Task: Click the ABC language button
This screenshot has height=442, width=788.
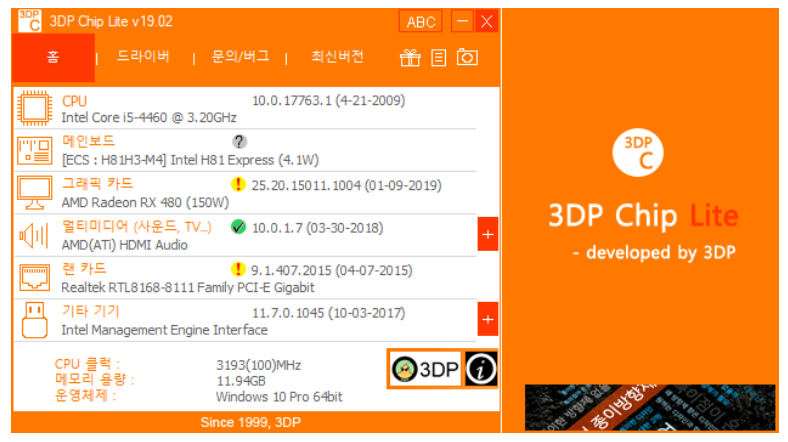Action: 421,22
